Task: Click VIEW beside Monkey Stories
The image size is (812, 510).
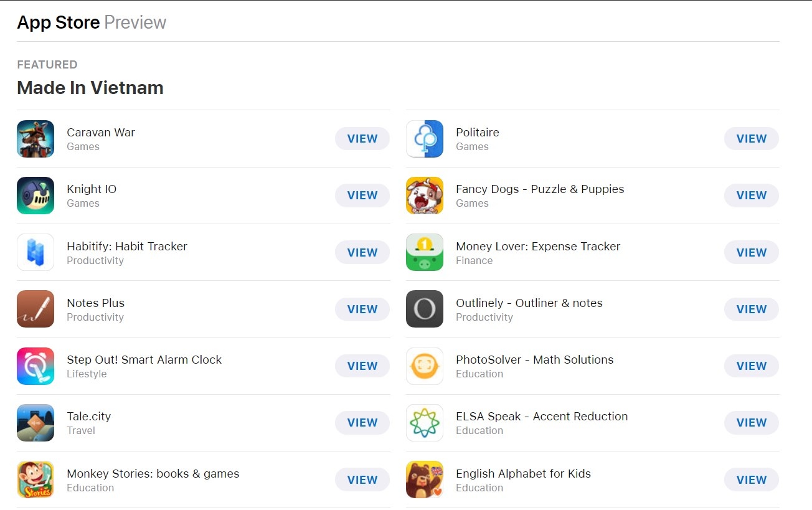Action: 362,479
